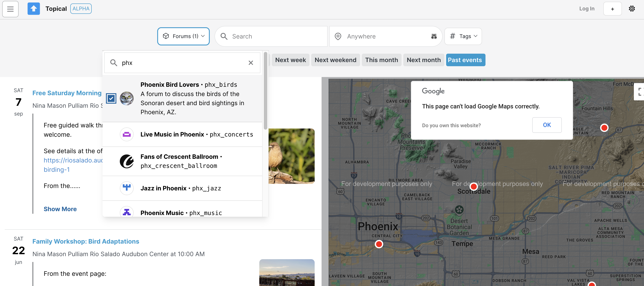
Task: Select the Live Music in Phoenix forum
Action: tap(182, 135)
